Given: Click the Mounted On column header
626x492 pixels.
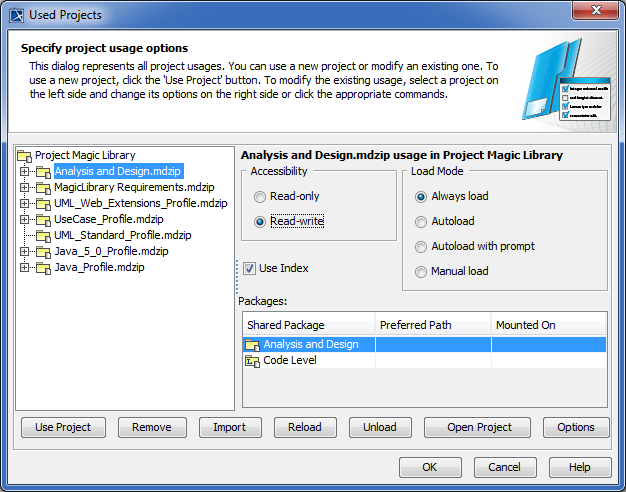Looking at the screenshot, I should click(x=549, y=325).
